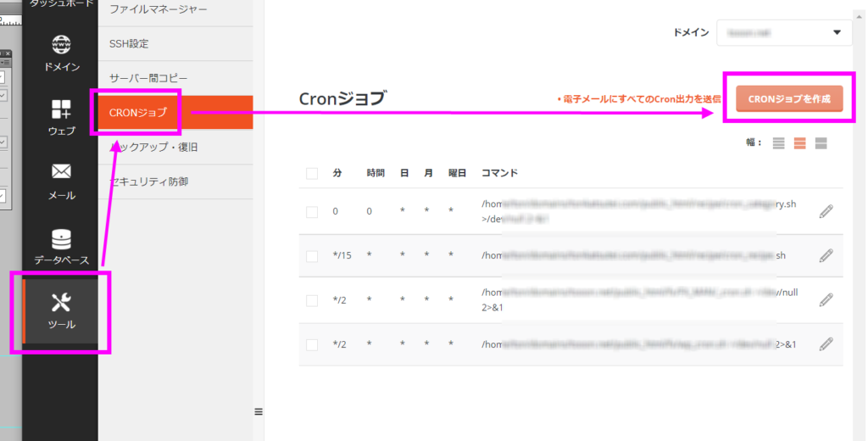
Task: Go to ファイルマネージャー menu item
Action: [158, 9]
